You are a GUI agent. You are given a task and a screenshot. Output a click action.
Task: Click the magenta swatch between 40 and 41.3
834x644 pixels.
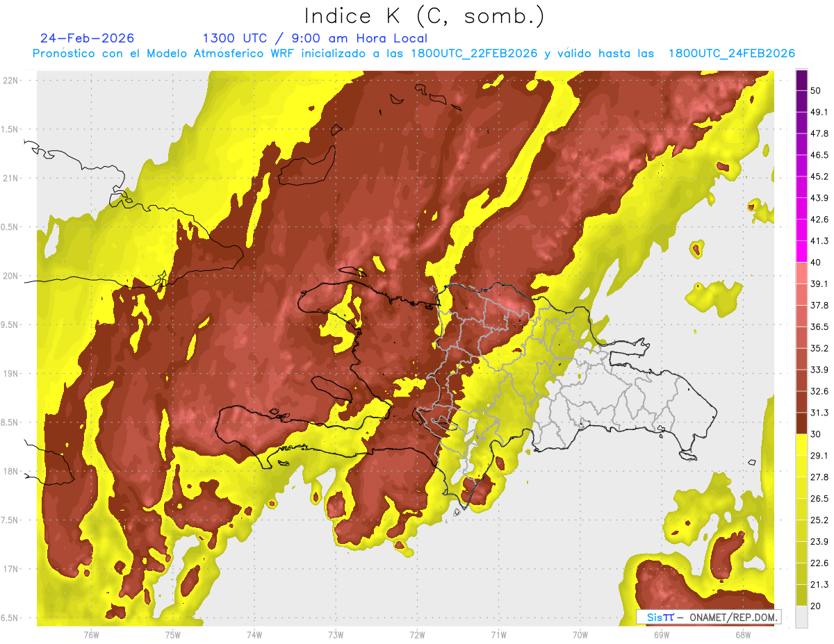[x=802, y=251]
